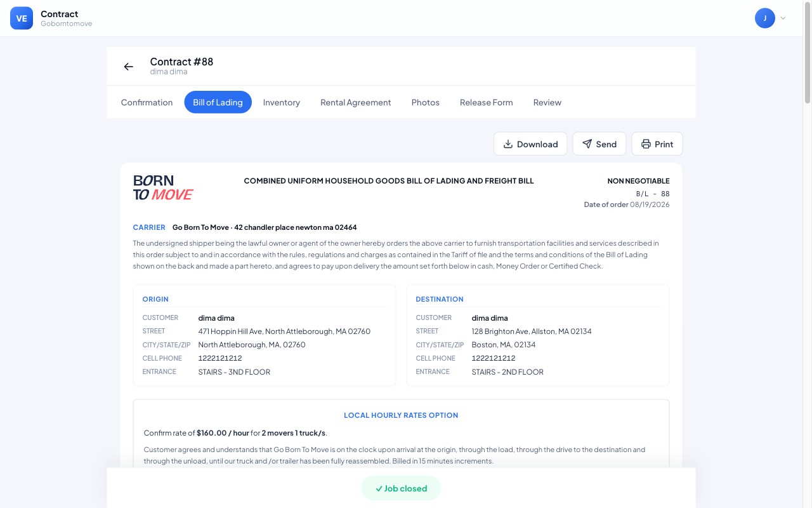Open the Photos tab
812x508 pixels.
pyautogui.click(x=426, y=102)
